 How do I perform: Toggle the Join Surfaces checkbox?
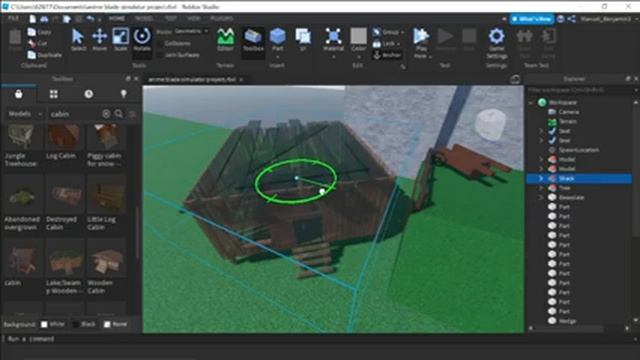tap(160, 55)
